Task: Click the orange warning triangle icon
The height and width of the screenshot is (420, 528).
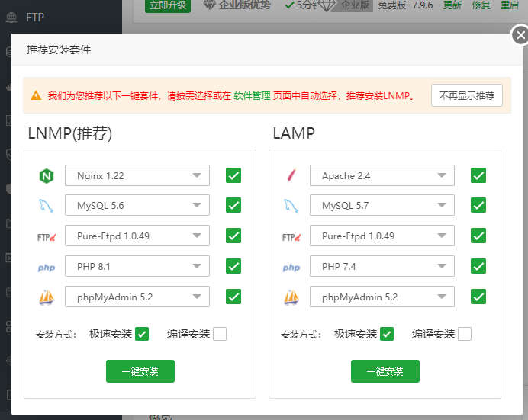Action: pos(36,96)
